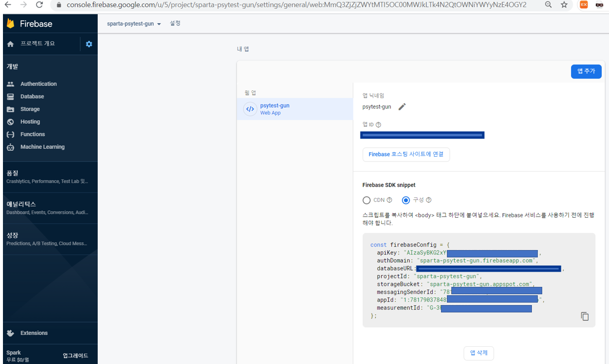This screenshot has width=609, height=364.
Task: Open the CDN help question icon
Action: pos(389,200)
